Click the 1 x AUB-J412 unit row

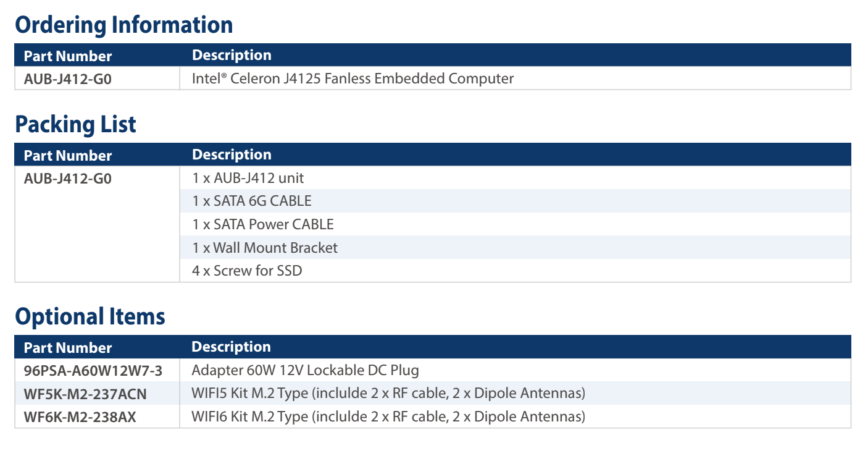248,178
